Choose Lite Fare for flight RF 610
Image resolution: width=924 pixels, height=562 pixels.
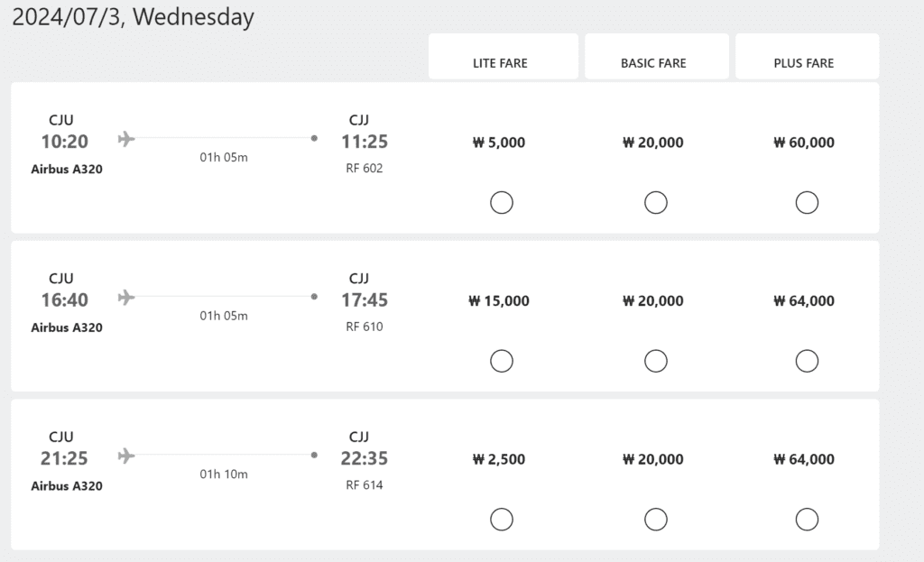501,361
